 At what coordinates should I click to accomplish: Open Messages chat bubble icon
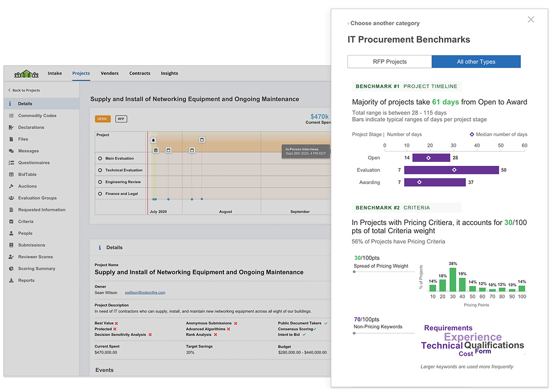tap(11, 151)
